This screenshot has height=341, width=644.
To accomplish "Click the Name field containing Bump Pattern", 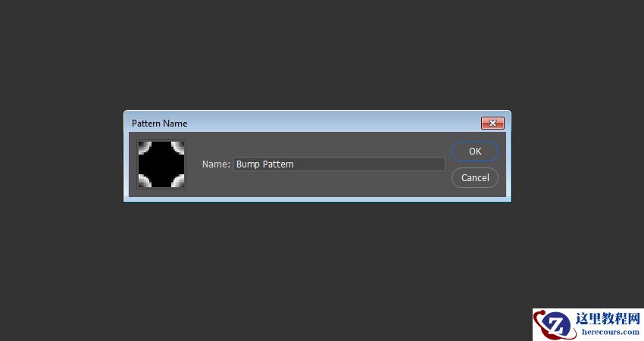I will (339, 164).
